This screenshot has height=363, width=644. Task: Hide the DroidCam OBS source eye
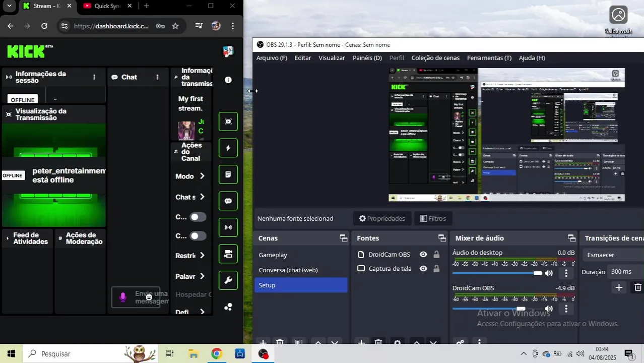(x=423, y=255)
